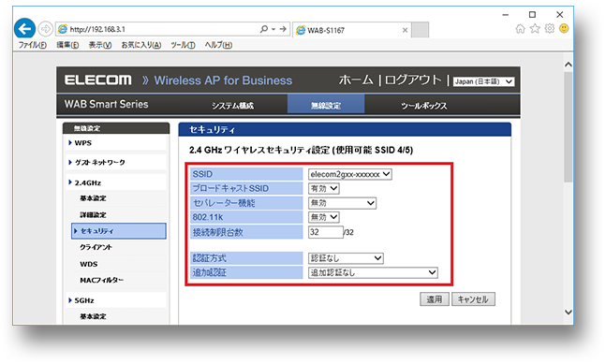Open the browser home icon

(520, 29)
